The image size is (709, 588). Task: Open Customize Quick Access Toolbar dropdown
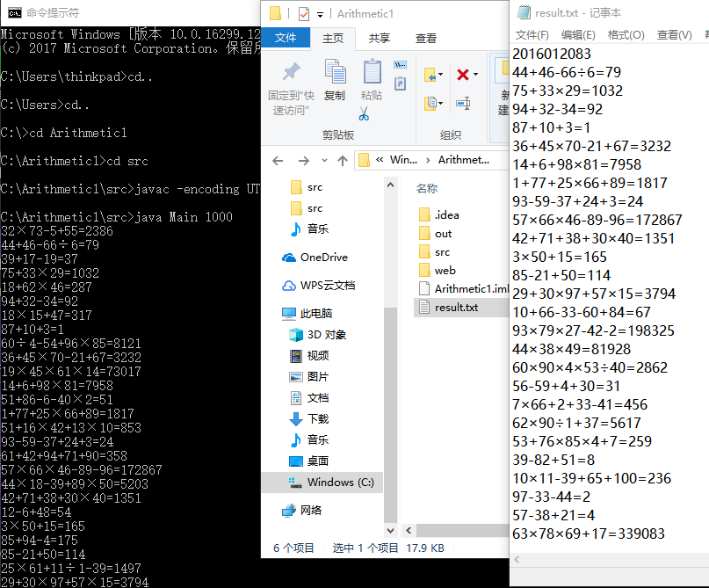point(320,15)
